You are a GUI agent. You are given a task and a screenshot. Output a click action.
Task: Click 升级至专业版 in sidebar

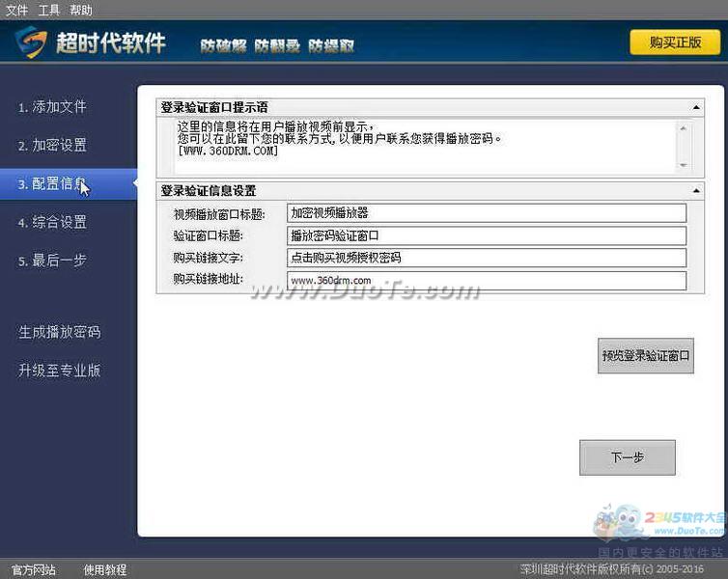pyautogui.click(x=60, y=371)
